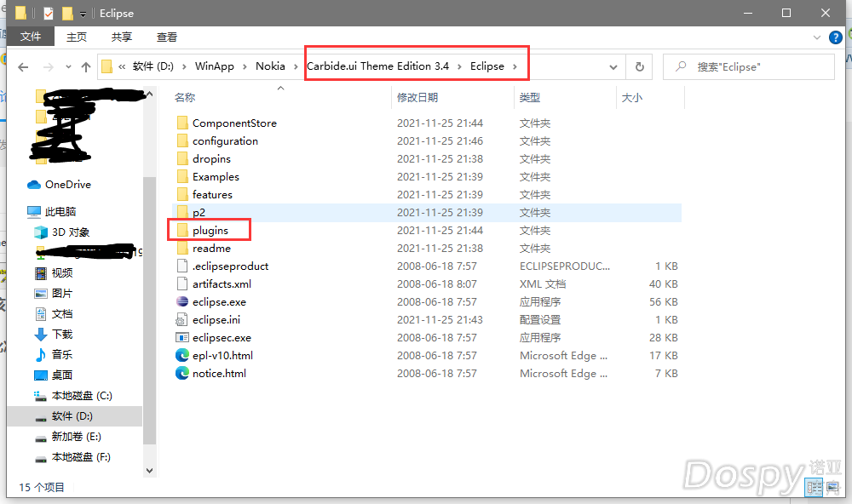Click the epl-v10.html Edge icon
This screenshot has height=504, width=852.
182,356
